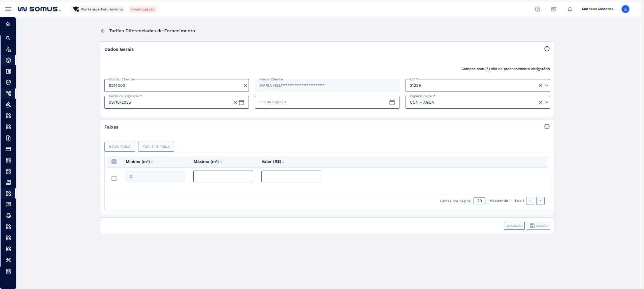Image resolution: width=644 pixels, height=289 pixels.
Task: Open the printer icon in sidebar
Action: (x=8, y=216)
